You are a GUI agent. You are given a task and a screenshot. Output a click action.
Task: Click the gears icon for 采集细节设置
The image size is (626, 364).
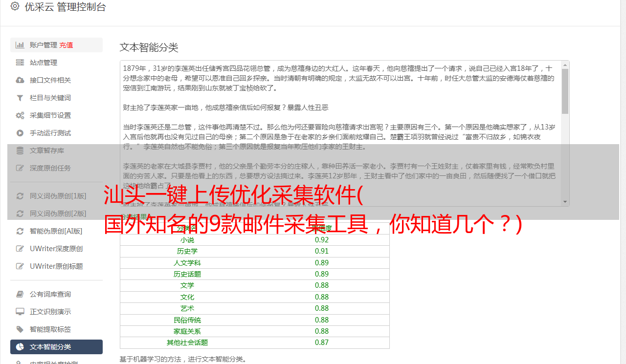click(x=20, y=115)
